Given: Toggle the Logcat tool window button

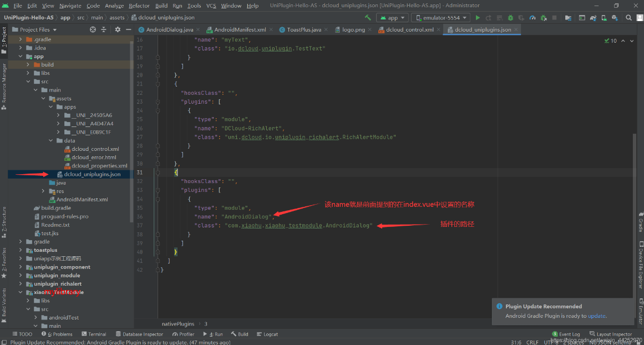Looking at the screenshot, I should click(x=267, y=334).
